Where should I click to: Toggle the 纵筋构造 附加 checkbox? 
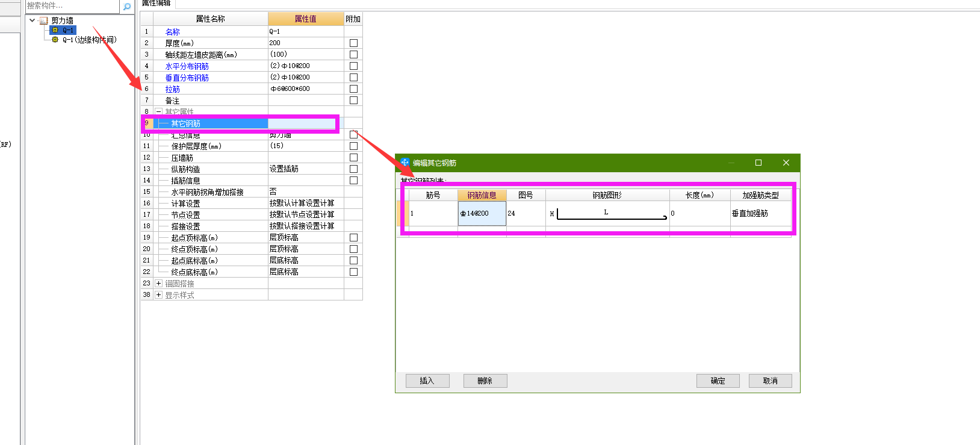[353, 169]
